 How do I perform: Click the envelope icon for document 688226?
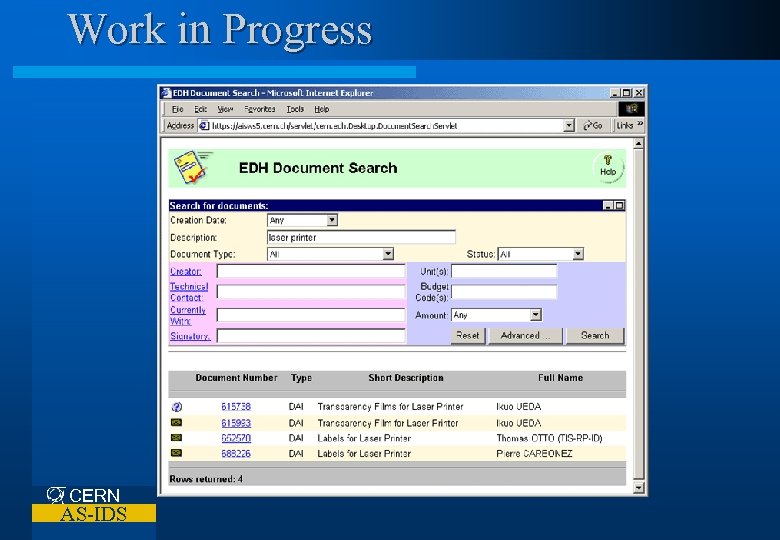(x=176, y=453)
